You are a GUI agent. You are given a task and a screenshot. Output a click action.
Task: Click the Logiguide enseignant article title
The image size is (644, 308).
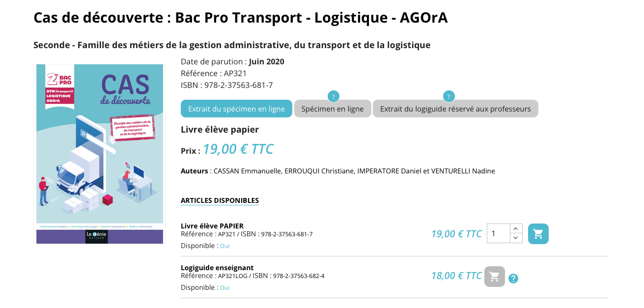click(x=217, y=268)
